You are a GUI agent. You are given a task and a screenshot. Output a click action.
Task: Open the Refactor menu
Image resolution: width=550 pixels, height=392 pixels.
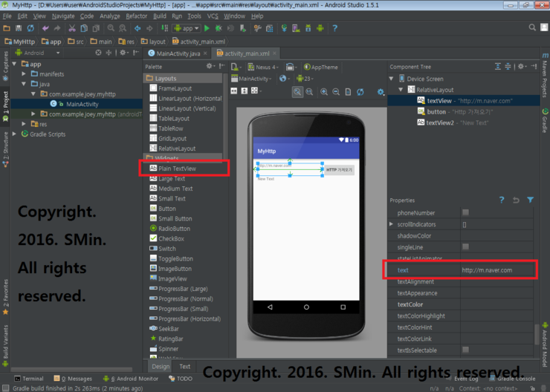coord(137,16)
